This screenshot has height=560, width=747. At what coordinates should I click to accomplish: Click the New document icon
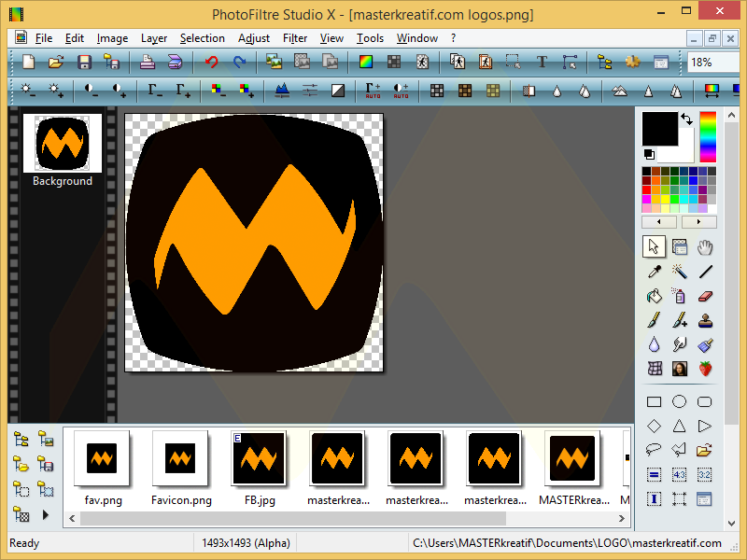[x=29, y=62]
